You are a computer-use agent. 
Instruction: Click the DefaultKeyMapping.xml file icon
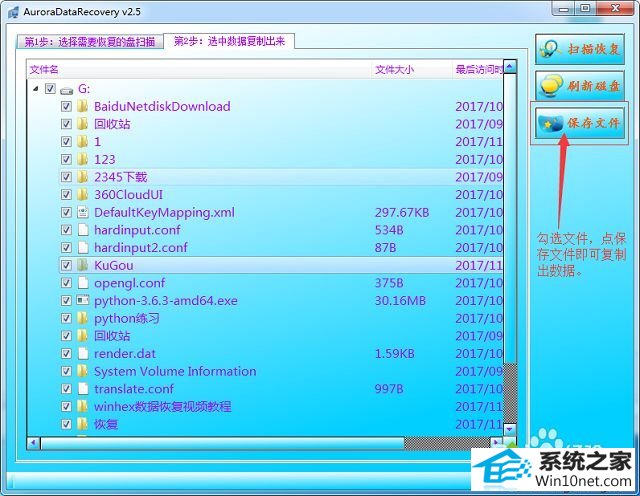(83, 212)
